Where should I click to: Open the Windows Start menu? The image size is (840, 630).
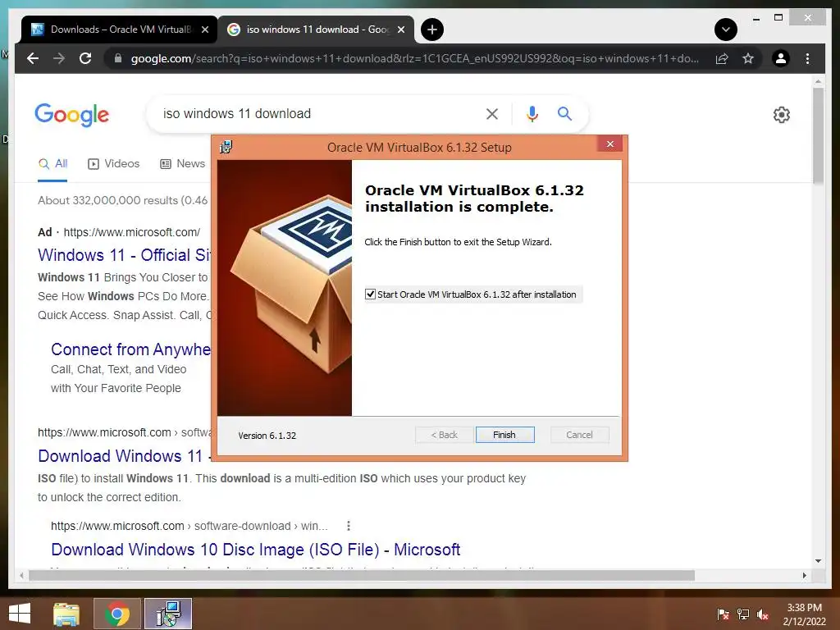coord(20,614)
